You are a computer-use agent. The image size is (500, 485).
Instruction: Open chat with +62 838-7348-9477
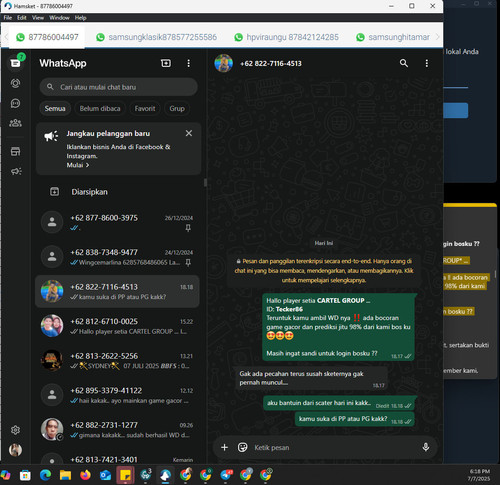tap(118, 257)
